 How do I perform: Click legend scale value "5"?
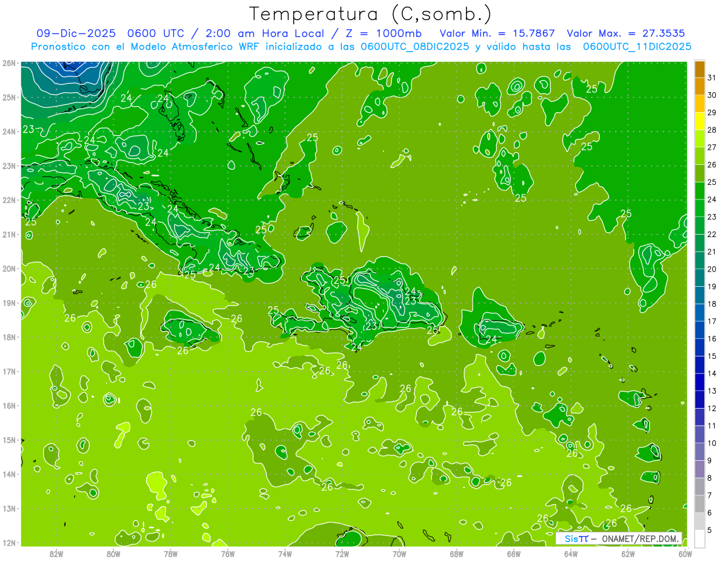pos(709,530)
